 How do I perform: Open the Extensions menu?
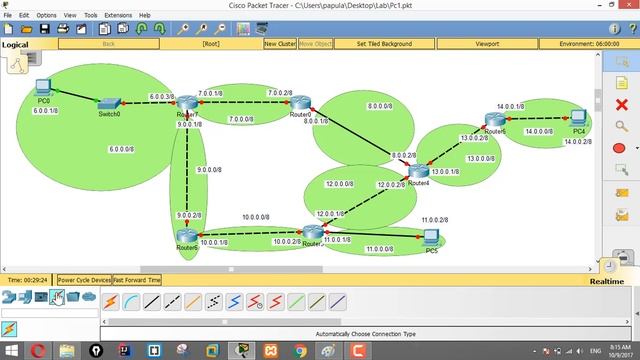coord(118,15)
